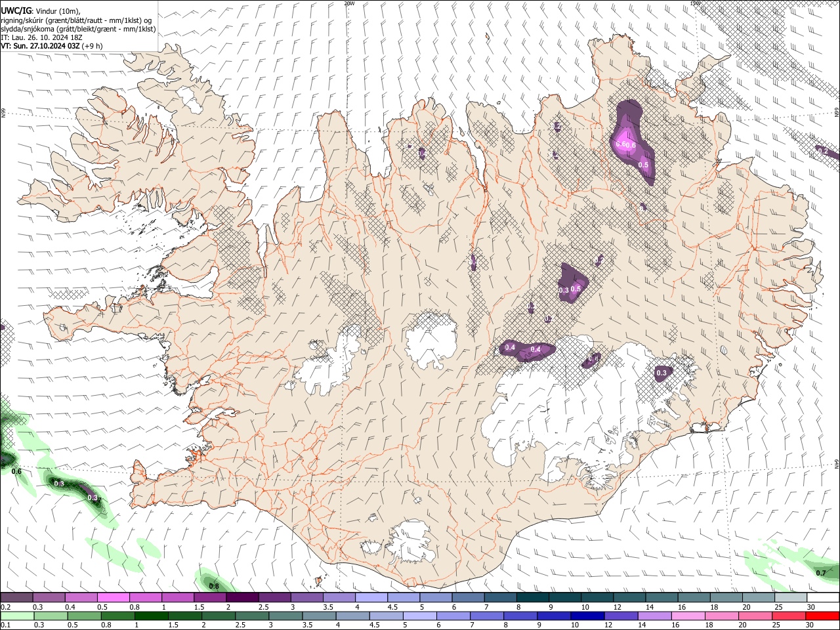
Task: Select the bright pink 0.5–0.8 snow swatch
Action: coord(113,598)
